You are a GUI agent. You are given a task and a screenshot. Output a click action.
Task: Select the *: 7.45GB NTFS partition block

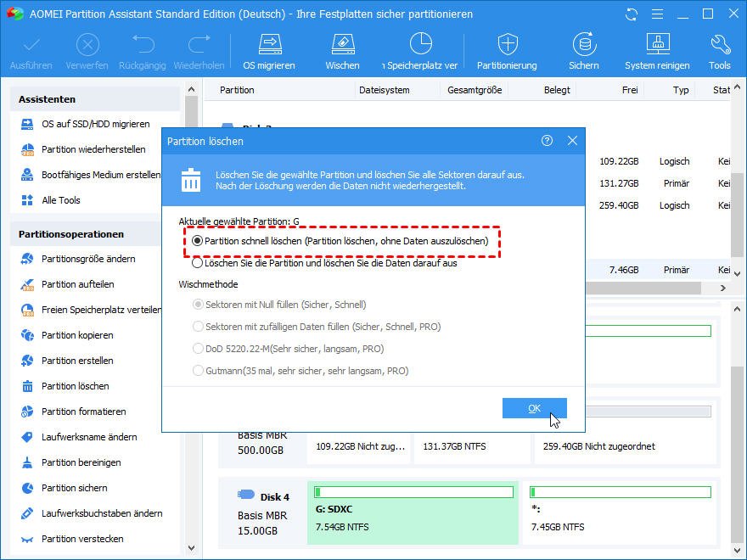tap(621, 512)
